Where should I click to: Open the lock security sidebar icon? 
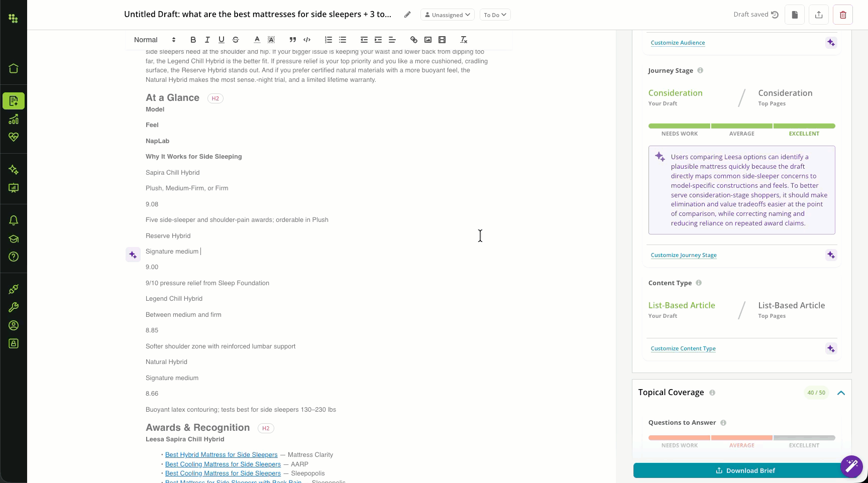14,343
